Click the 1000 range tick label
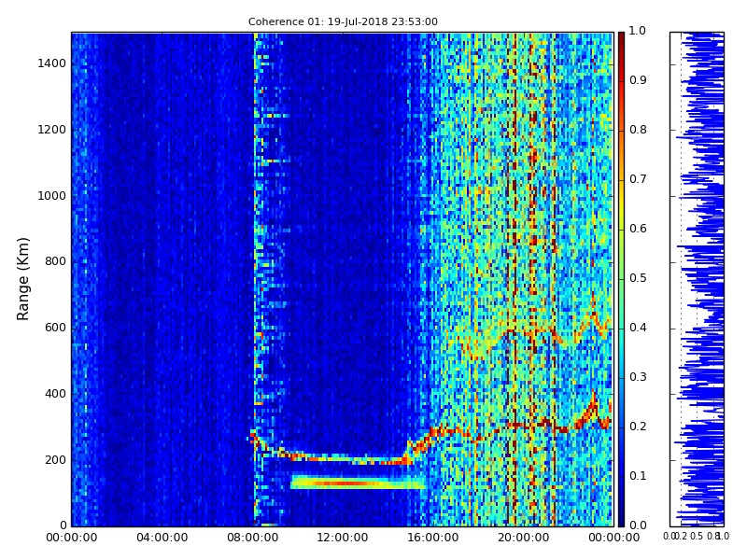747x560 pixels. pyautogui.click(x=52, y=196)
